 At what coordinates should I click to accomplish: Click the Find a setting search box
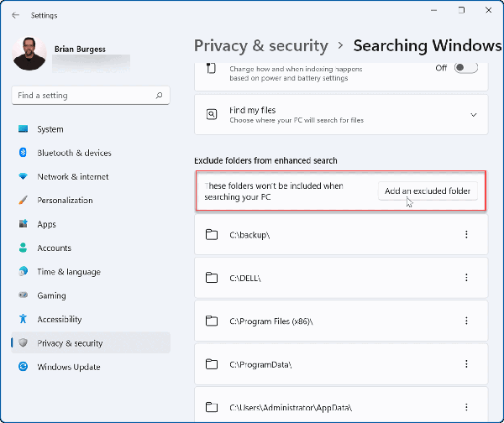[91, 96]
